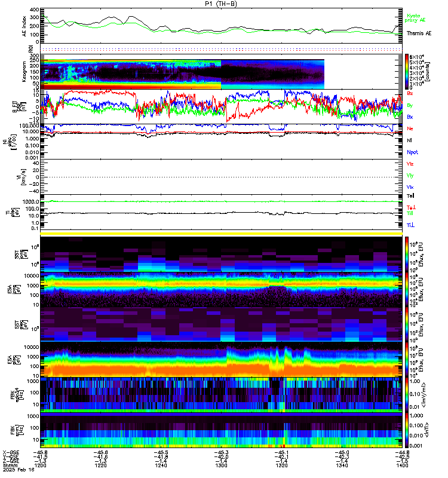Pick the red 'Viz' velocity legend label
Viewport: 448px width, 478px height.
410,164
